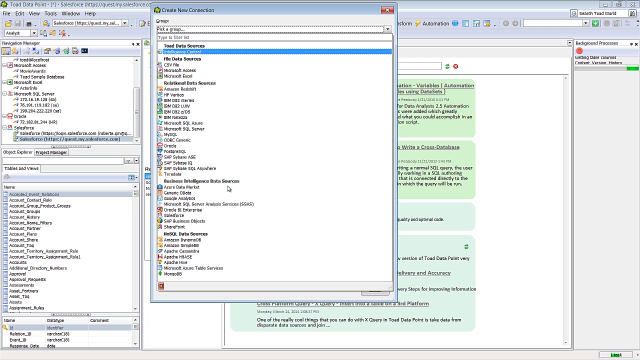The height and width of the screenshot is (360, 640).
Task: Choose IBM DB2 iSeries data source
Action: click(179, 100)
